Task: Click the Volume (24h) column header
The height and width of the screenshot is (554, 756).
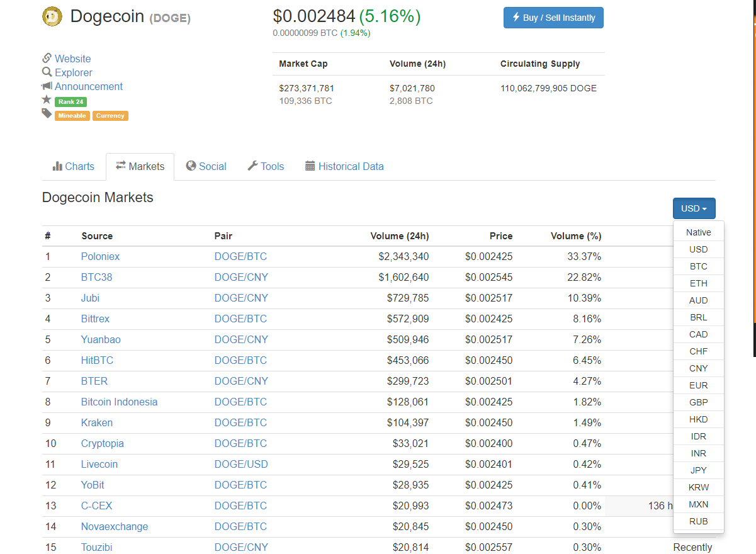Action: (400, 236)
